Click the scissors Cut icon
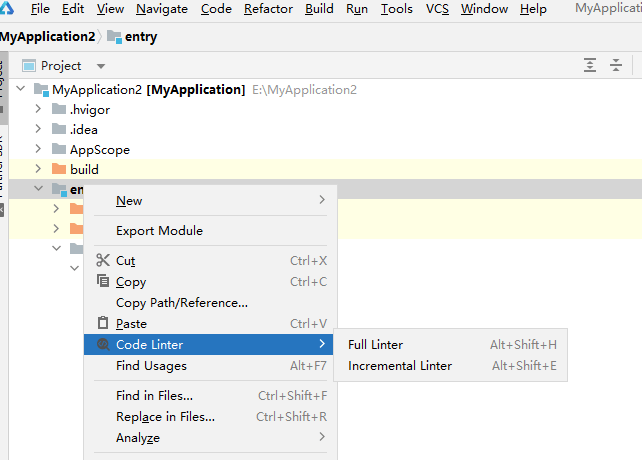Screen dimensions: 642x460 coord(103,260)
